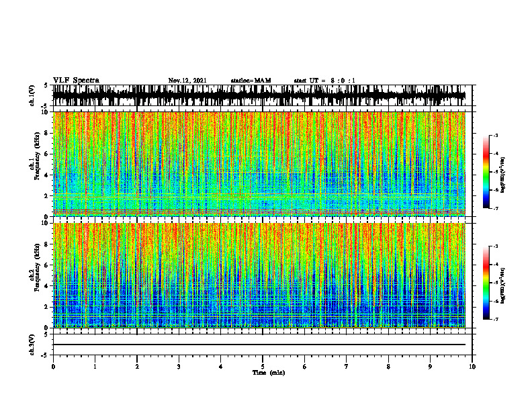This screenshot has width=532, height=411.
Task: Click the "ch.3(V)" axis label
Action: coord(32,345)
